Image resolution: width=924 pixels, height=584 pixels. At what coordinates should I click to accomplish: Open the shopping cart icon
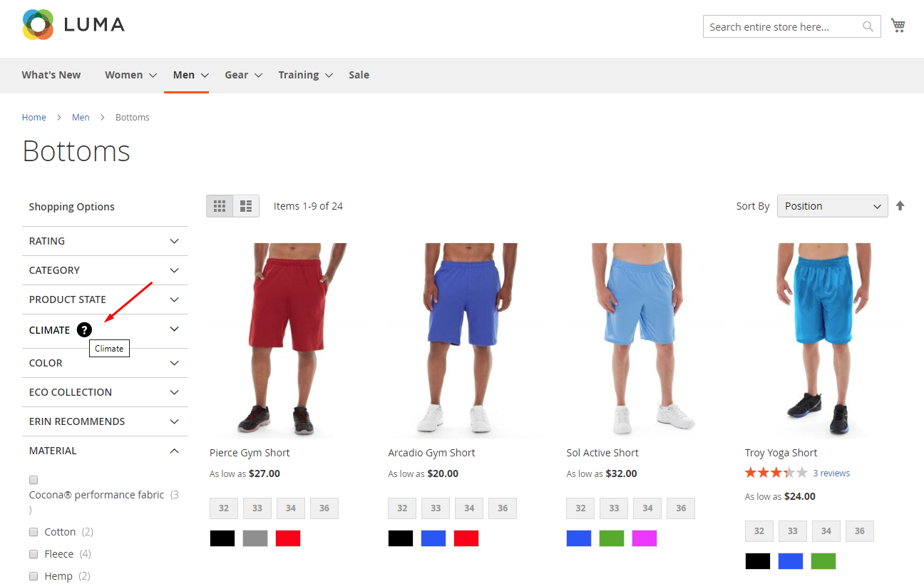[x=898, y=26]
